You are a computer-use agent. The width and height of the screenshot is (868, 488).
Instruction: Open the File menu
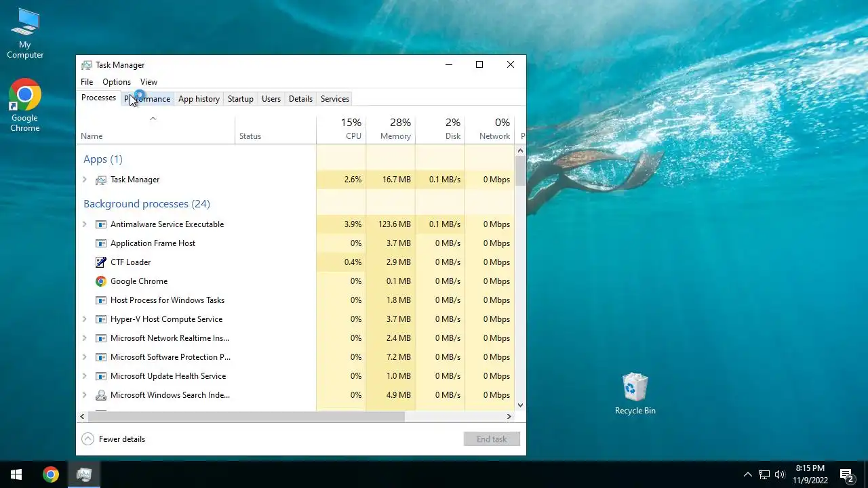(x=87, y=82)
